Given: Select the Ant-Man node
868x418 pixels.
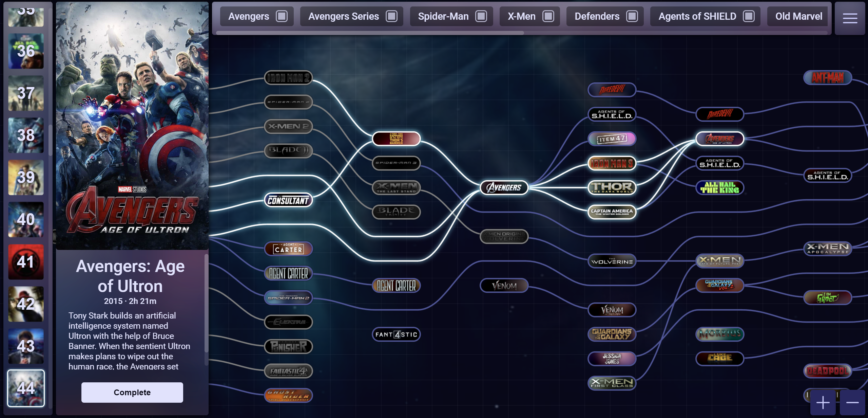Looking at the screenshot, I should tap(828, 78).
